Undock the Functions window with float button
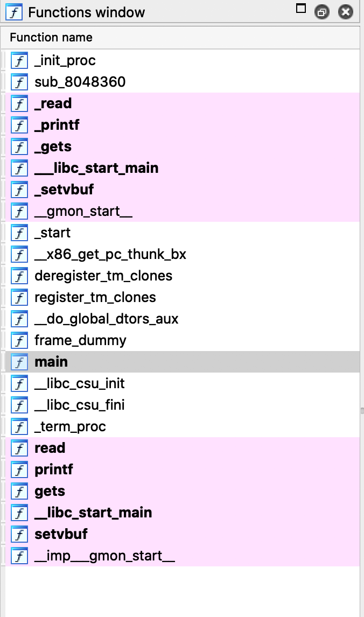 coord(322,12)
